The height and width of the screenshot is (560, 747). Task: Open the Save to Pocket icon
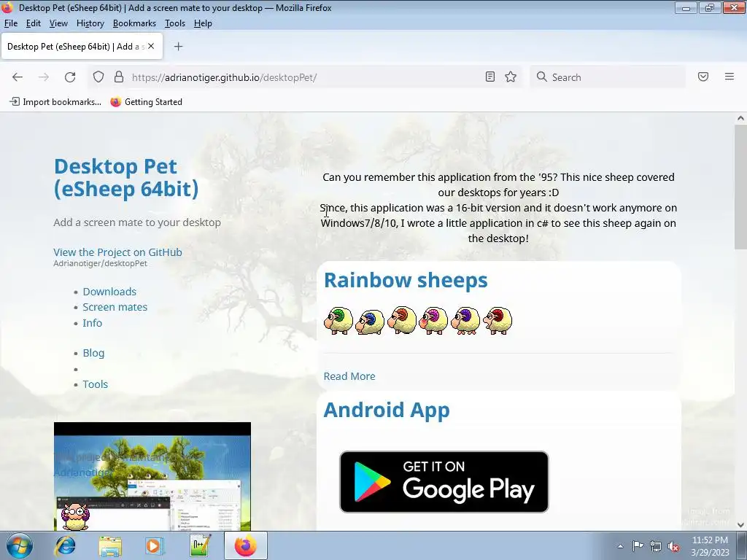(x=703, y=77)
